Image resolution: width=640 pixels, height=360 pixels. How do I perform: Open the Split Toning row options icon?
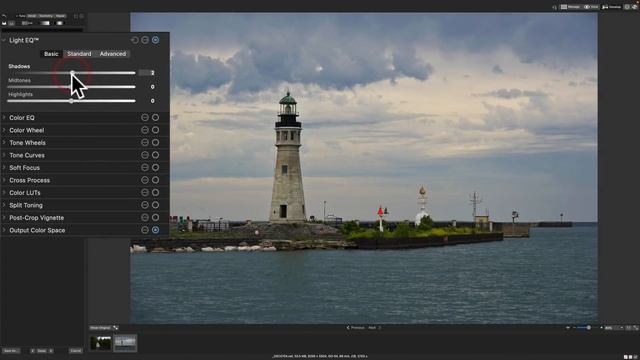(145, 205)
